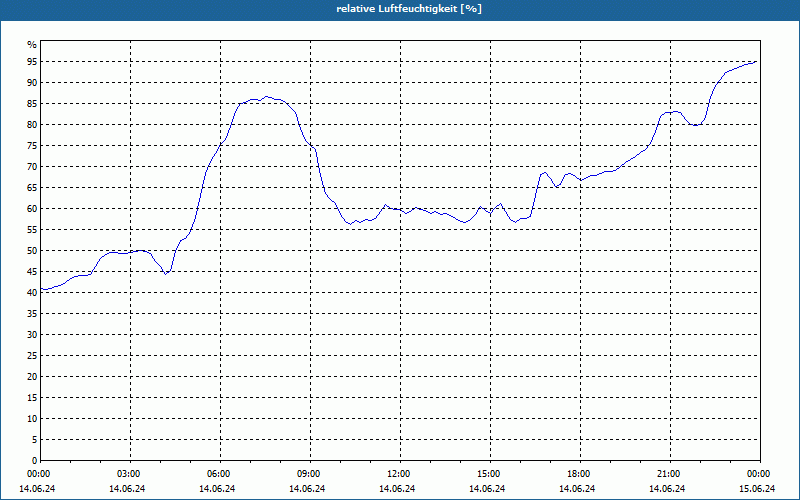Viewport: 800px width, 500px height.
Task: Click the 50 value on the y-axis
Action: point(32,251)
